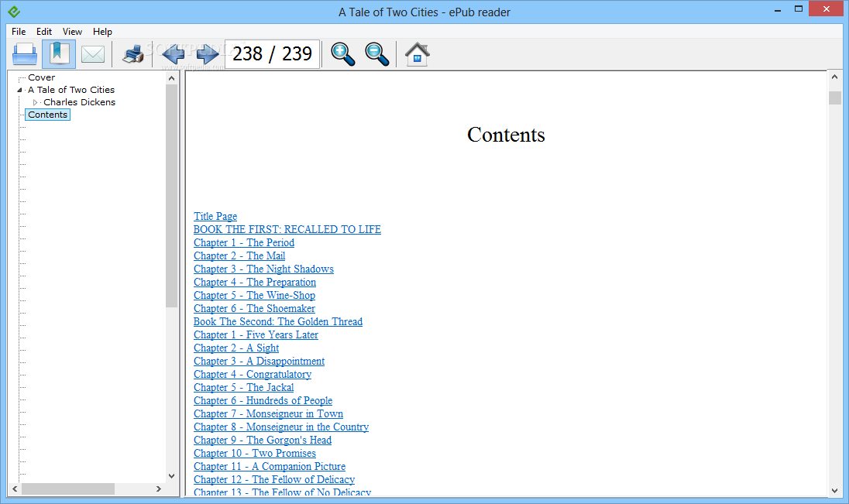Image resolution: width=849 pixels, height=504 pixels.
Task: Open Chapter 1 - Five Years Later link
Action: coord(256,335)
